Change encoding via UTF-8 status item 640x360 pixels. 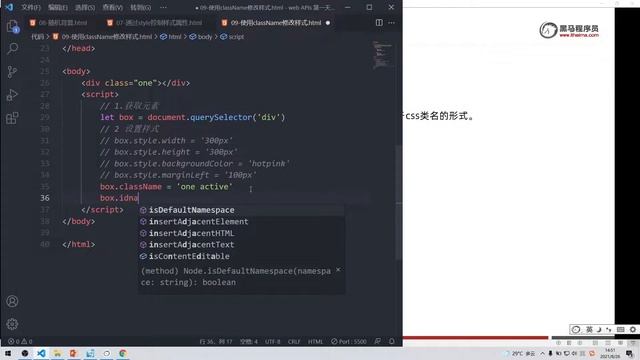pos(273,341)
